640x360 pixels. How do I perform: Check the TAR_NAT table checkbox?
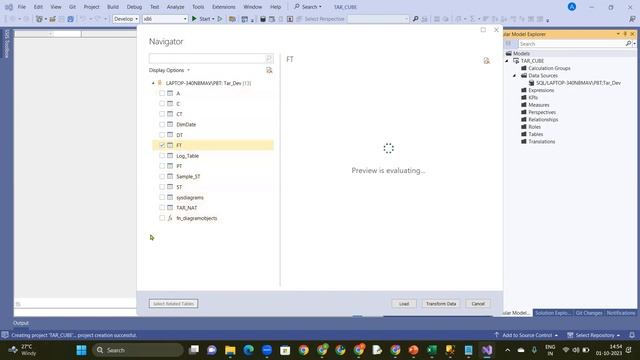(162, 207)
